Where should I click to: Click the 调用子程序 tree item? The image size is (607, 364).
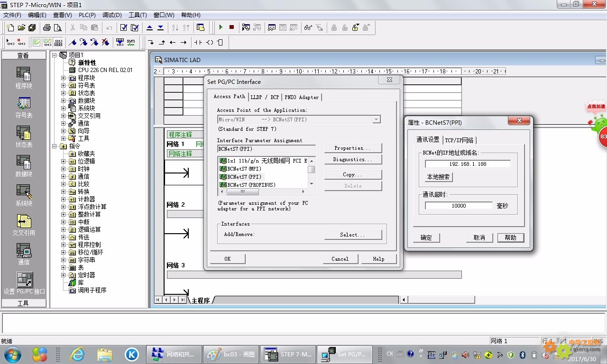coord(92,290)
